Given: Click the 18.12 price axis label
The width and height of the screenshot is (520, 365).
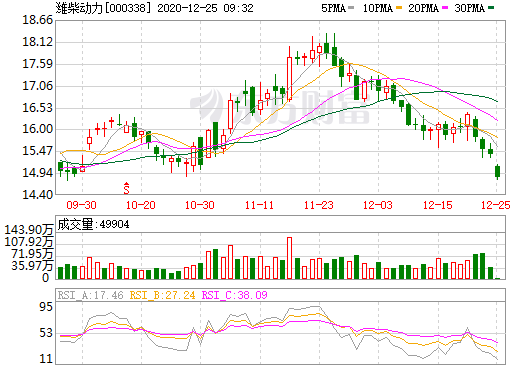Looking at the screenshot, I should click(x=37, y=42).
